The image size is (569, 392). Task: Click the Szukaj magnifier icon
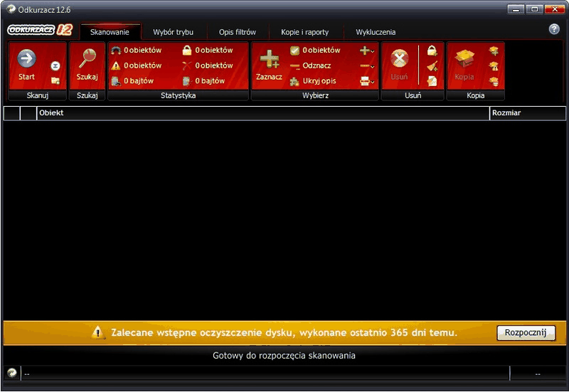87,58
